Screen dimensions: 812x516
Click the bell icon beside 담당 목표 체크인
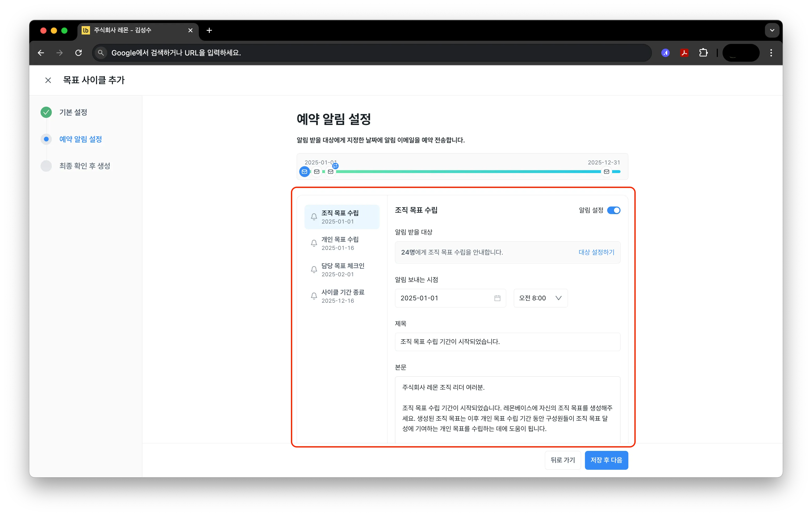(x=314, y=269)
